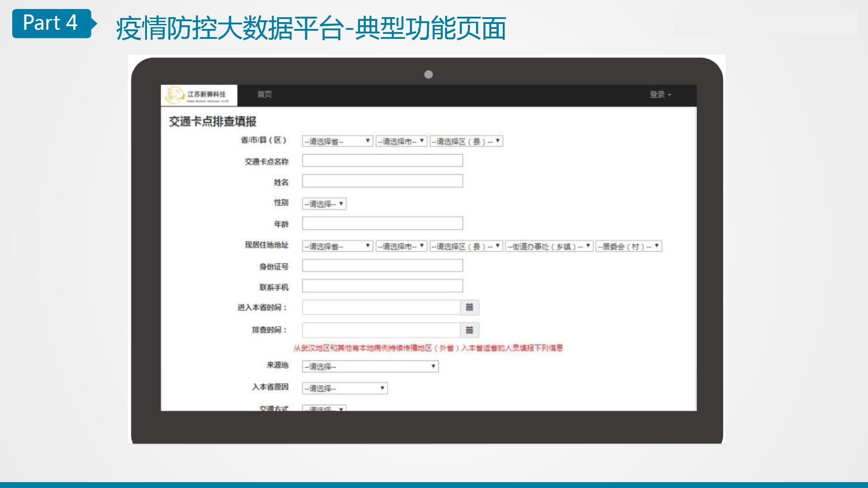Expand the 居委会（村） dropdown
Image resolution: width=868 pixels, height=488 pixels.
click(x=628, y=246)
